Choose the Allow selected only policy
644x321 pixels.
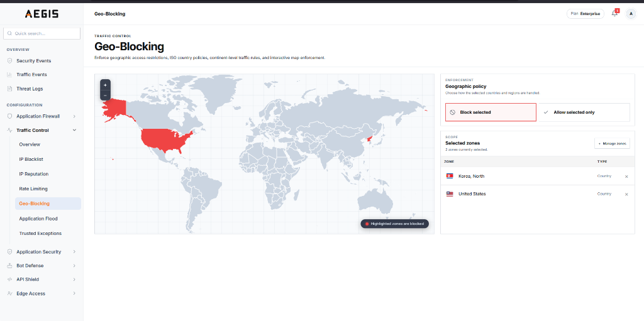click(x=584, y=112)
